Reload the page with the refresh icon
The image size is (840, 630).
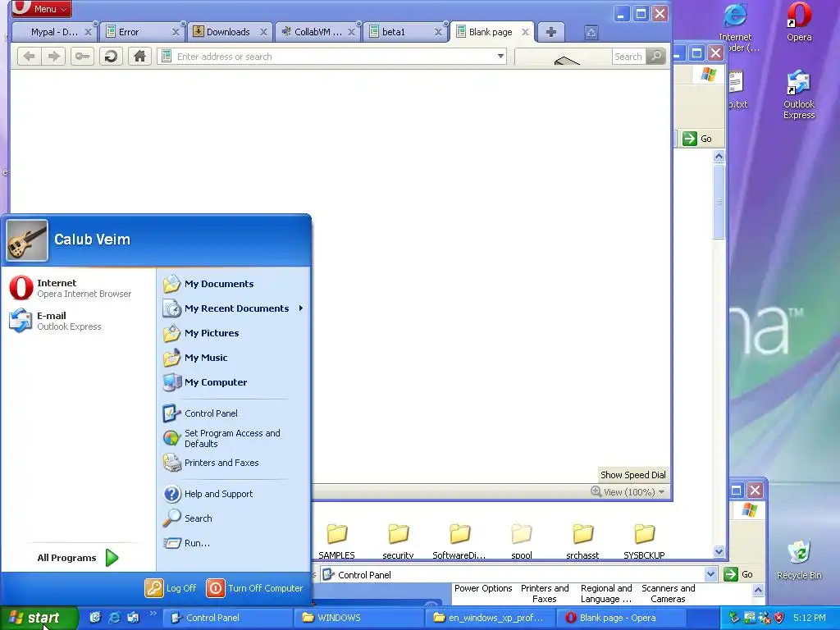111,57
